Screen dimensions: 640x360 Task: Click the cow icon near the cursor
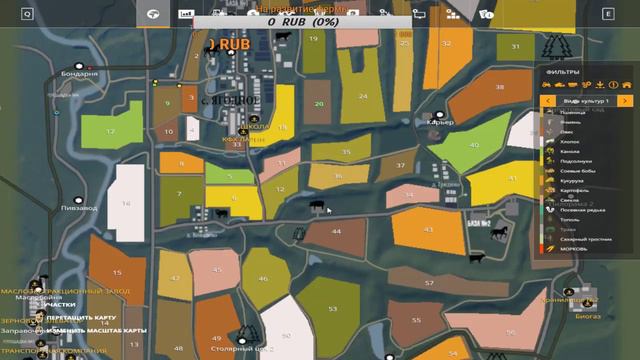[317, 206]
